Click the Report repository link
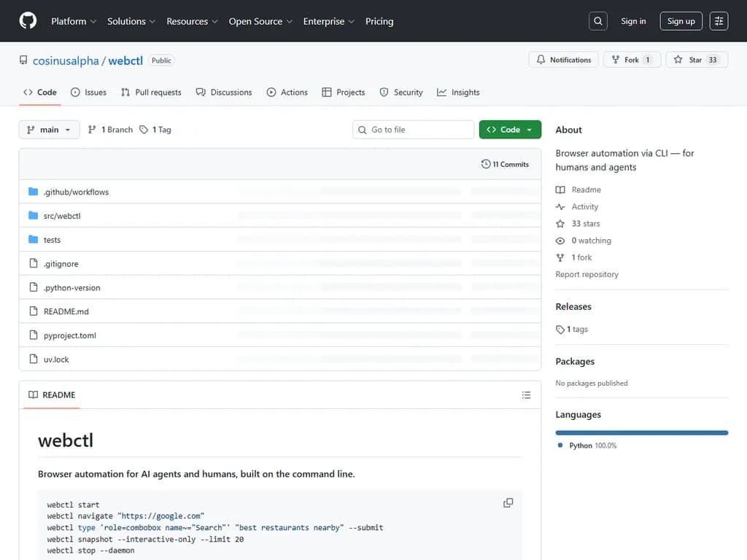This screenshot has height=560, width=747. [587, 274]
